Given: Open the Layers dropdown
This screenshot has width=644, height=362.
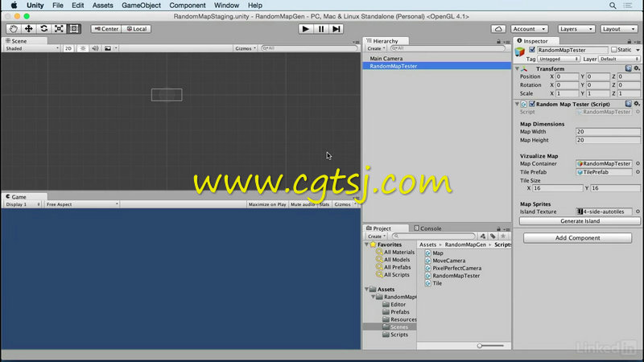Looking at the screenshot, I should (x=576, y=29).
